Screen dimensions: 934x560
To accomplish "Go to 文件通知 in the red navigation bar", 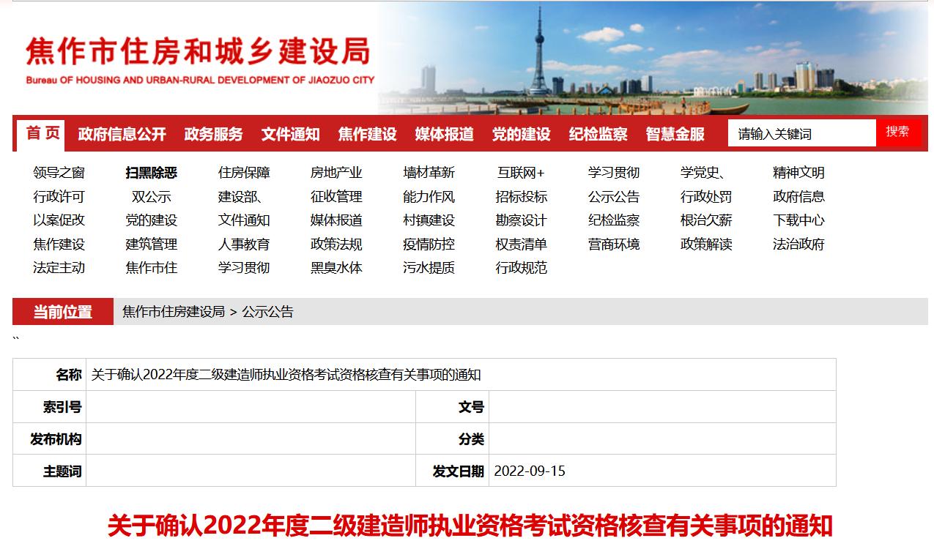I will tap(291, 134).
